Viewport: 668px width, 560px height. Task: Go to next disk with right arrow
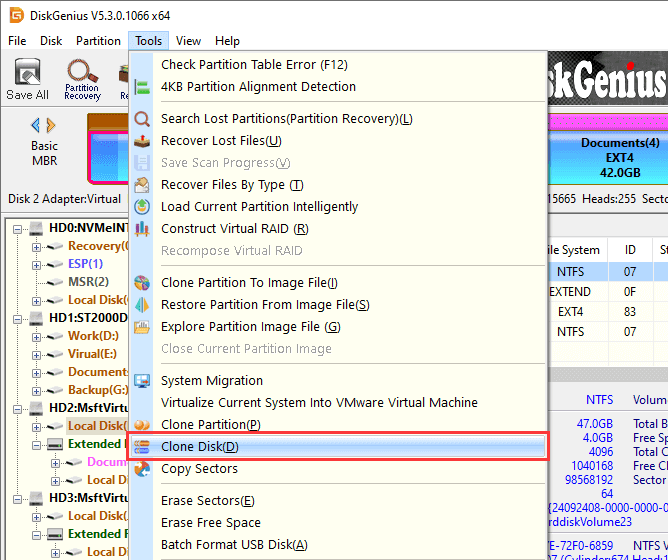[x=51, y=125]
